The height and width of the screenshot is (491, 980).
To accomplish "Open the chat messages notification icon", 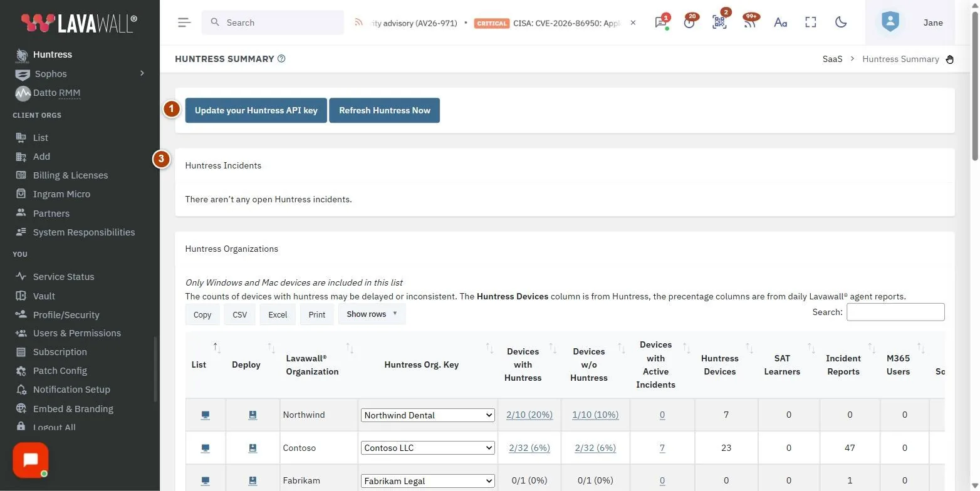I will pyautogui.click(x=660, y=23).
